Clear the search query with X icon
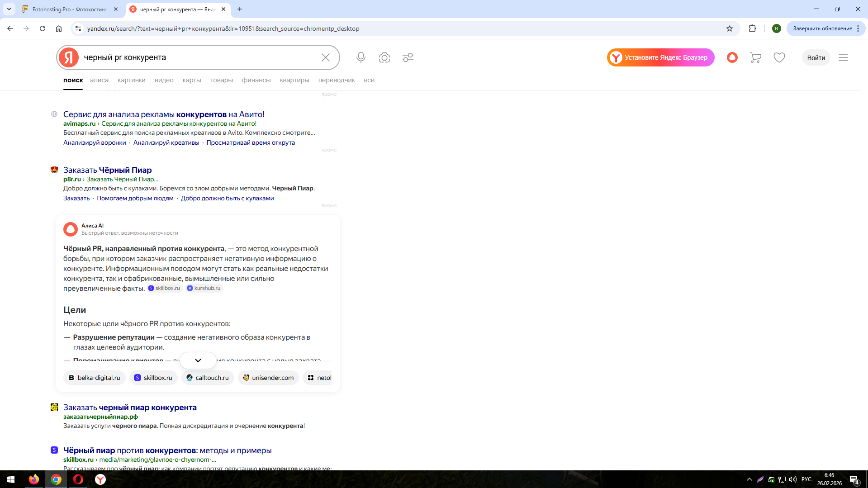Screen dimensions: 868x488 click(x=326, y=57)
